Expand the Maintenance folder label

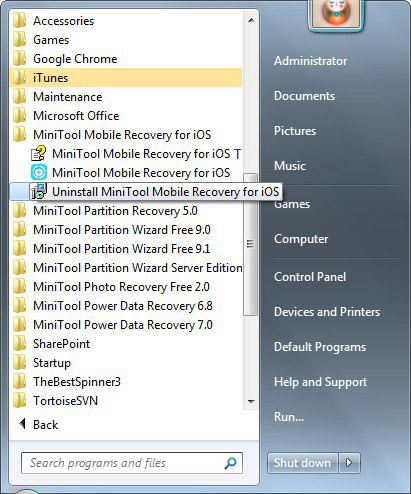point(68,97)
